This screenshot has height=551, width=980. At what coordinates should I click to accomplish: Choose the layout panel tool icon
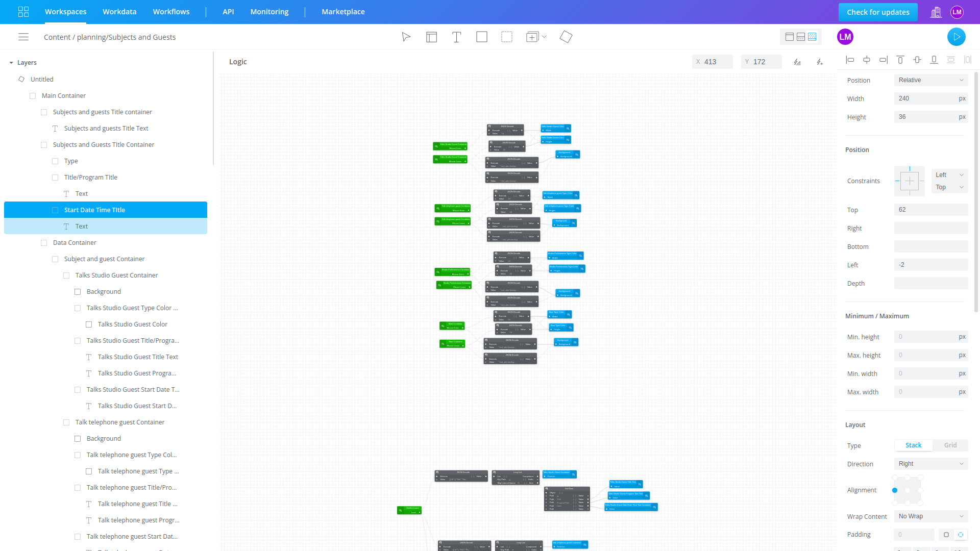tap(431, 37)
